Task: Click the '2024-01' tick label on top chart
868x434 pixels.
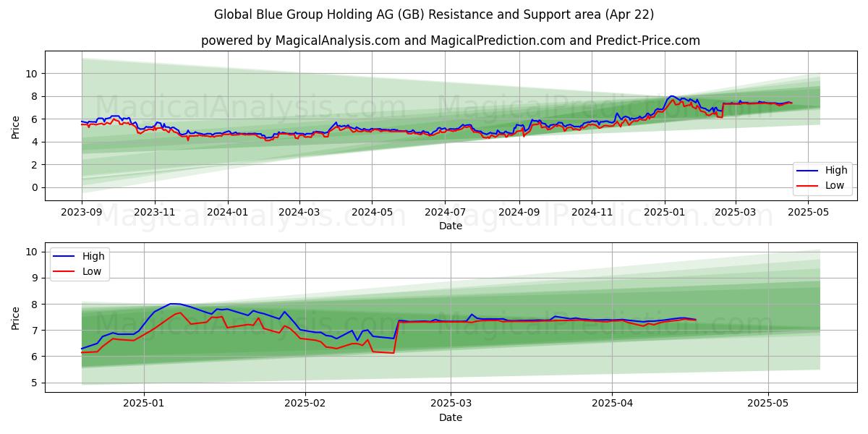Action: [x=228, y=213]
